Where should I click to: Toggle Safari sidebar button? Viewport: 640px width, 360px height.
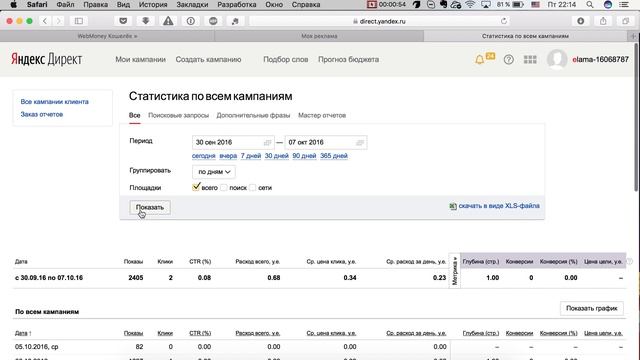79,21
